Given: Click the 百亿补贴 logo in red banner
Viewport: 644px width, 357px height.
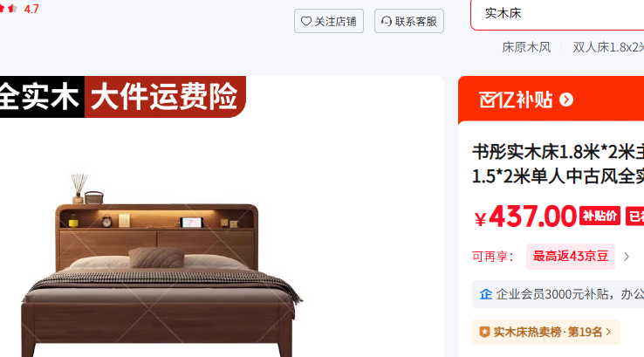Looking at the screenshot, I should [516, 100].
